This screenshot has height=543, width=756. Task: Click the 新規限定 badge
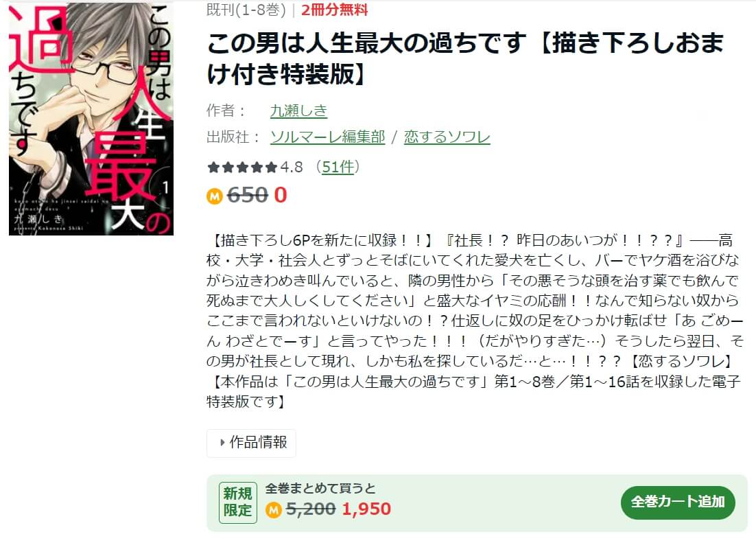click(237, 502)
